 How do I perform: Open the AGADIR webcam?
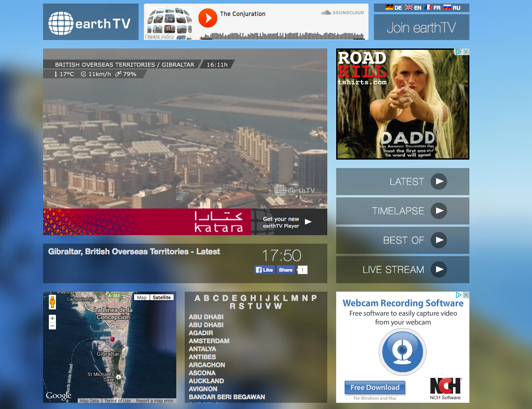coord(201,333)
